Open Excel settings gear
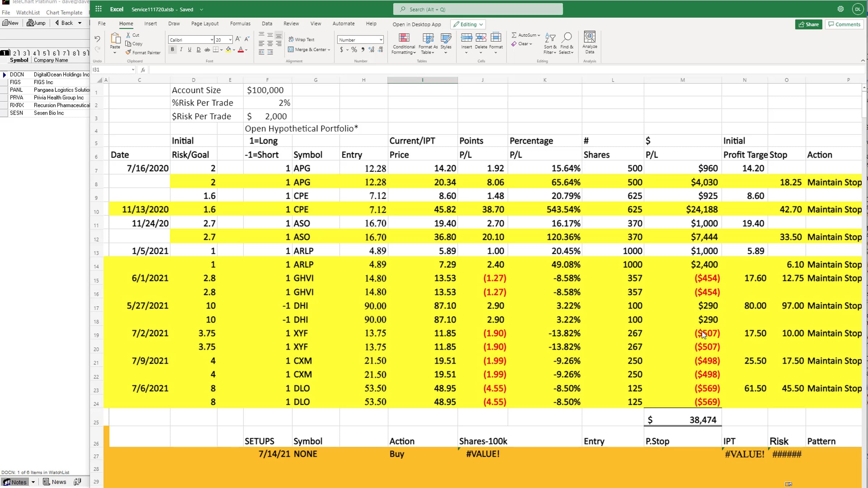 pyautogui.click(x=841, y=9)
